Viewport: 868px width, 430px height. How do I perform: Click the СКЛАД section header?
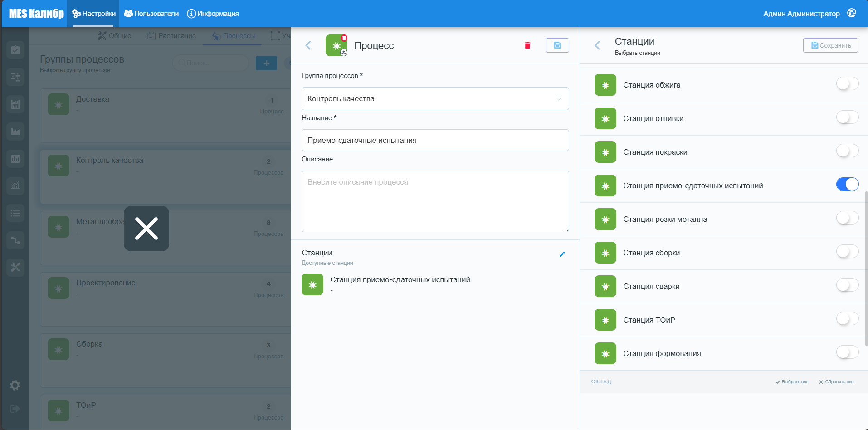pos(601,382)
